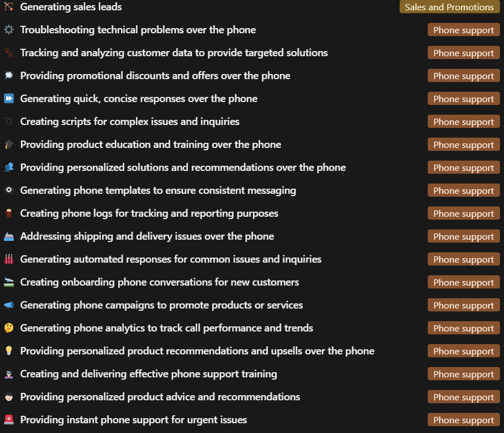
Task: Click the Phone support tag on Troubleshooting row
Action: coord(463,30)
